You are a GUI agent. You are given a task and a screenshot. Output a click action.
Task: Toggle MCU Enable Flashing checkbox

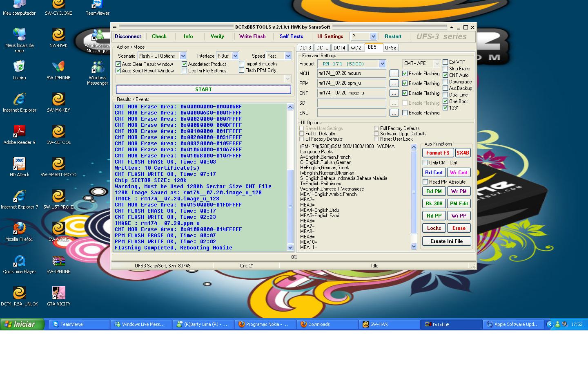[405, 74]
